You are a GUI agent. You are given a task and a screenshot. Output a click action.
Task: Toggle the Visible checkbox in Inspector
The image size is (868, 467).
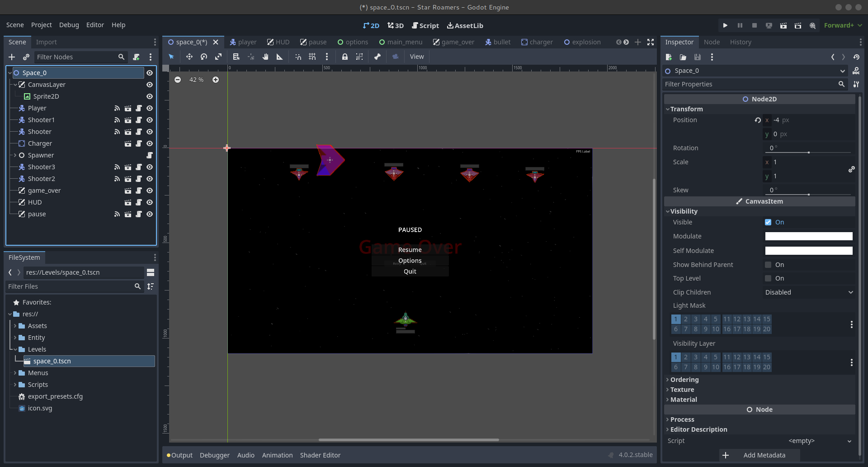(768, 222)
